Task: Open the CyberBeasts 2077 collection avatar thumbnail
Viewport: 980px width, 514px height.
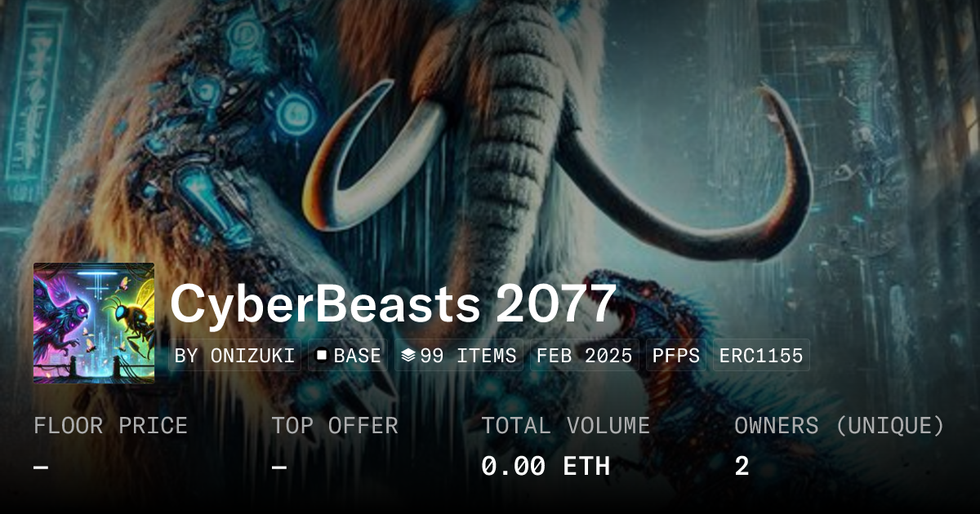Action: click(x=94, y=323)
